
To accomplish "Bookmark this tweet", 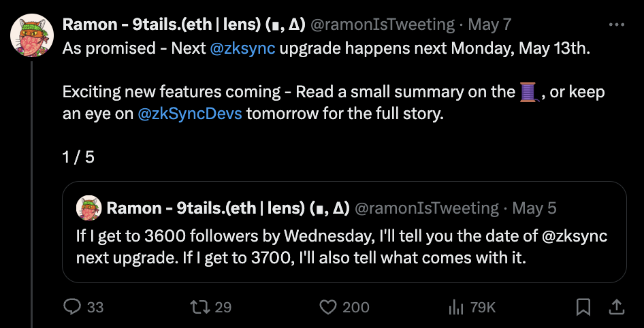I will click(583, 308).
